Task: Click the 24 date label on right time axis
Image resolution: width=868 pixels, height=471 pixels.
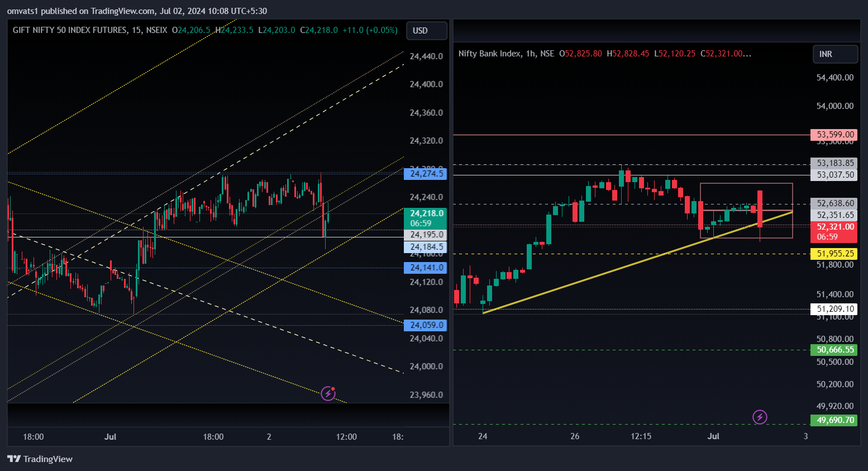Action: point(483,436)
